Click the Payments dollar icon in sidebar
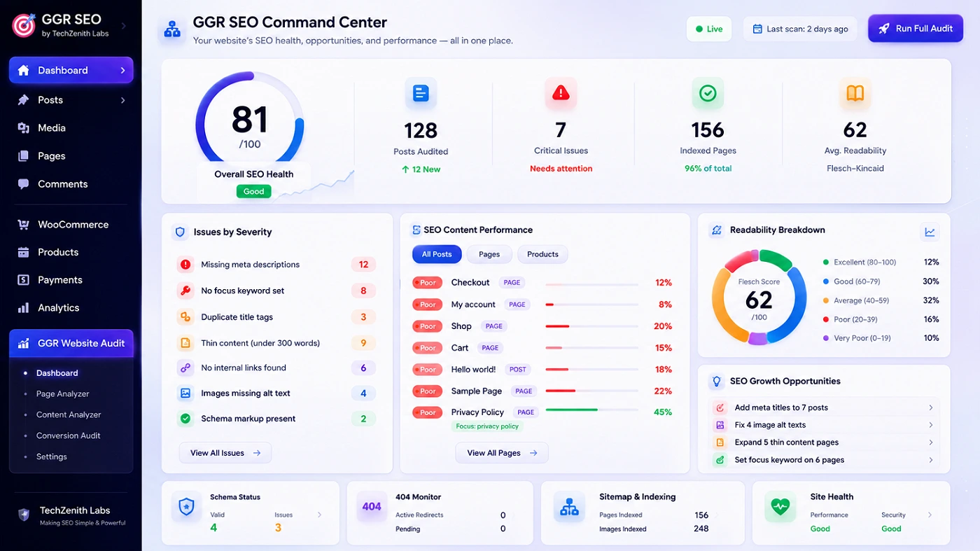The width and height of the screenshot is (980, 551). [x=24, y=280]
